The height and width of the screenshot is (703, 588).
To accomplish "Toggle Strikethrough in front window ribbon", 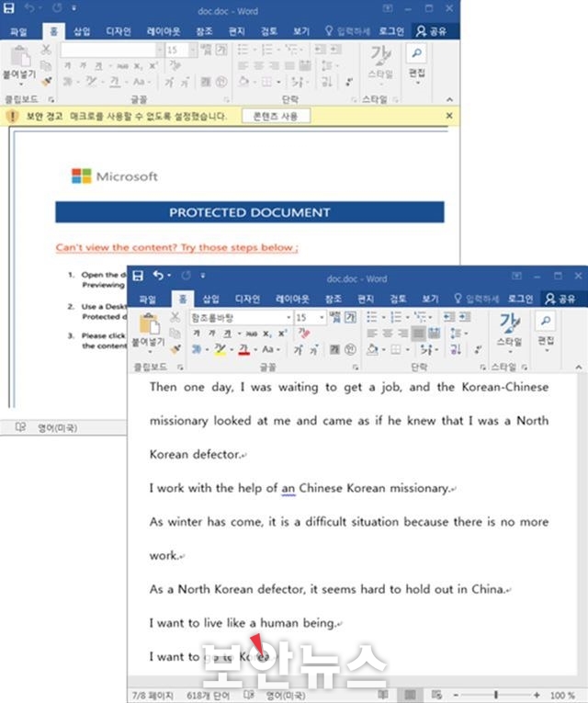I will [251, 334].
